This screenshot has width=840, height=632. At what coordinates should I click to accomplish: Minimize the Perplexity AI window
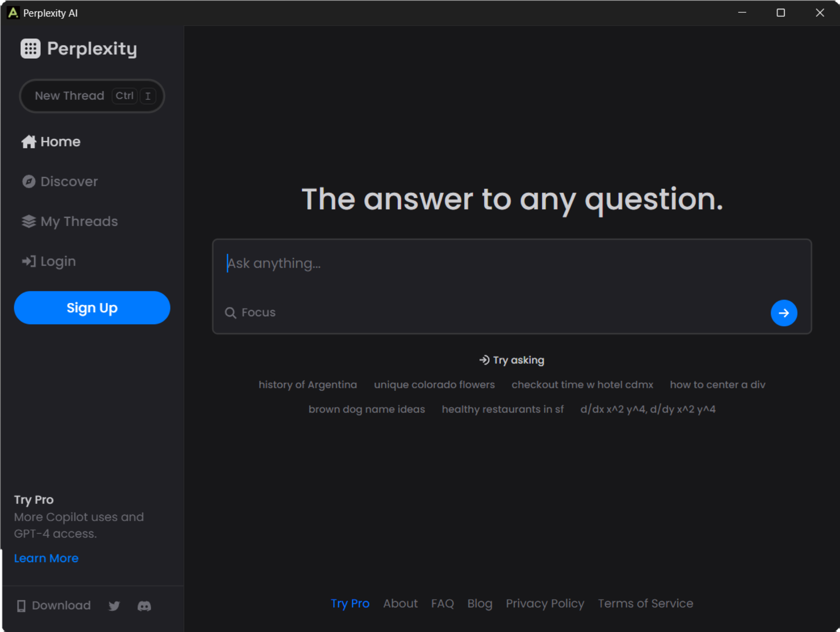tap(742, 13)
